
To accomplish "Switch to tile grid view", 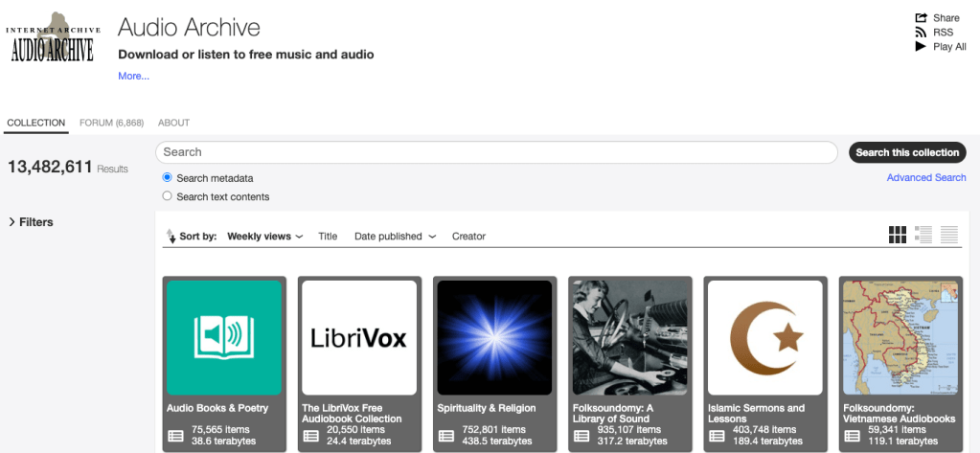I will [898, 235].
